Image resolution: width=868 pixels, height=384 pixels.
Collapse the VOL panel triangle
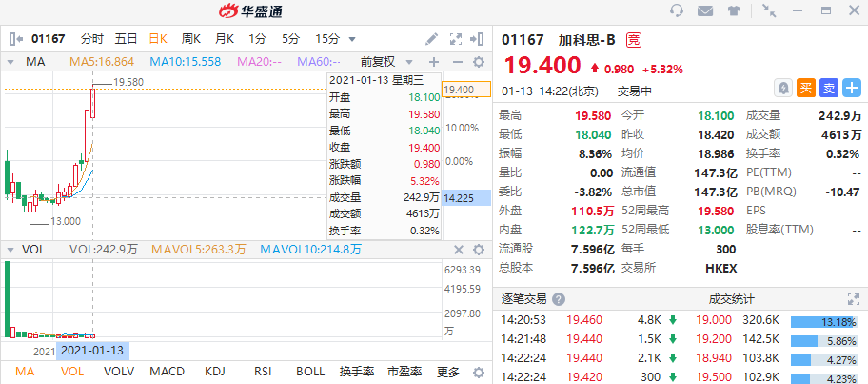tap(10, 250)
